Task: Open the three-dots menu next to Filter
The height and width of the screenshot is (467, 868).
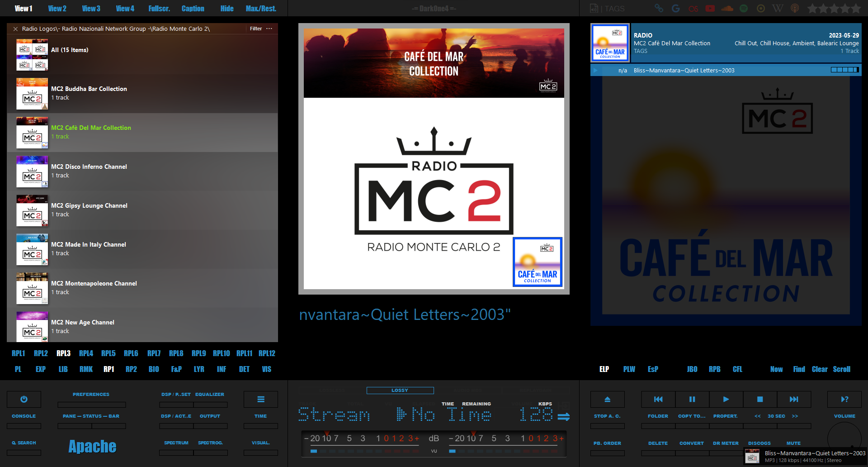Action: [x=269, y=29]
